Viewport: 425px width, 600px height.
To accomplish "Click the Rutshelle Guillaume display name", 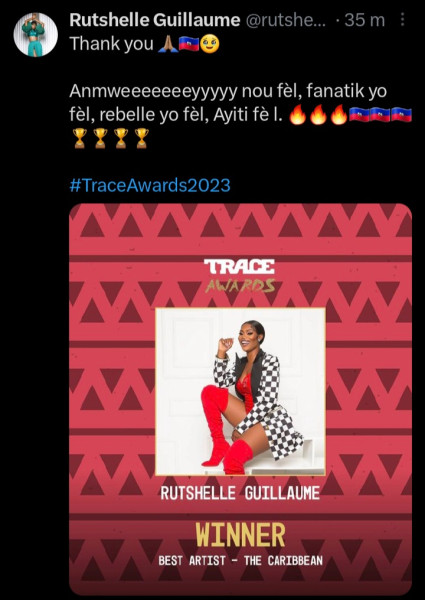I will pos(155,20).
